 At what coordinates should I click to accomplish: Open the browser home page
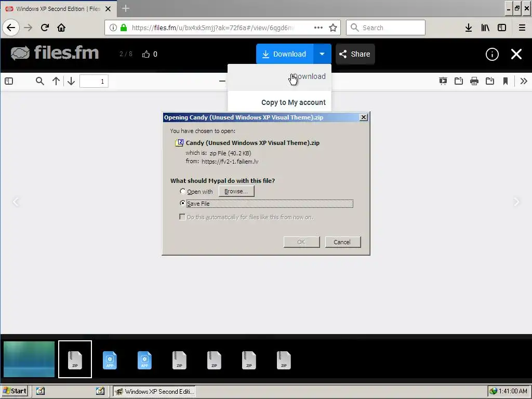coord(61,28)
